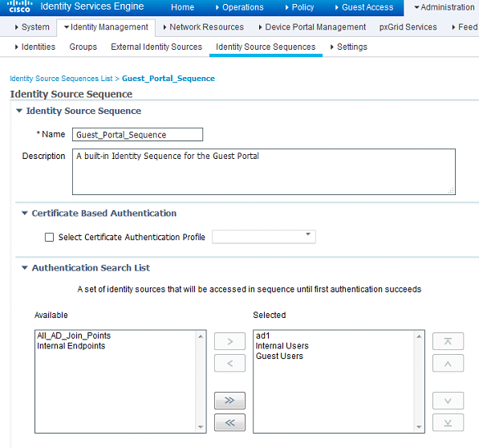Collapse Authentication Search List section
Screen dimensions: 479x448
pos(25,267)
